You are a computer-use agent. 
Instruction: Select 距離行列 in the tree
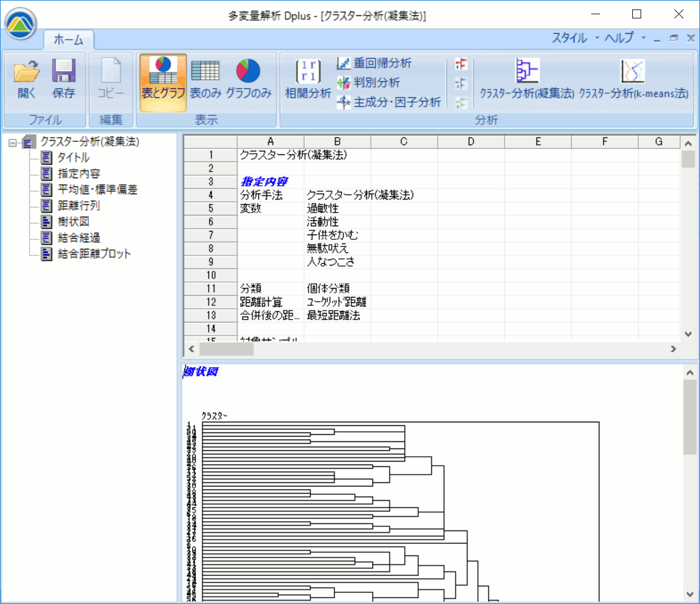[x=78, y=205]
